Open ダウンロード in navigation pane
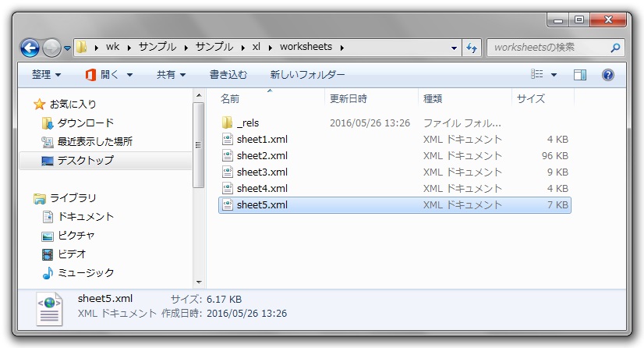The image size is (644, 348). 86,123
